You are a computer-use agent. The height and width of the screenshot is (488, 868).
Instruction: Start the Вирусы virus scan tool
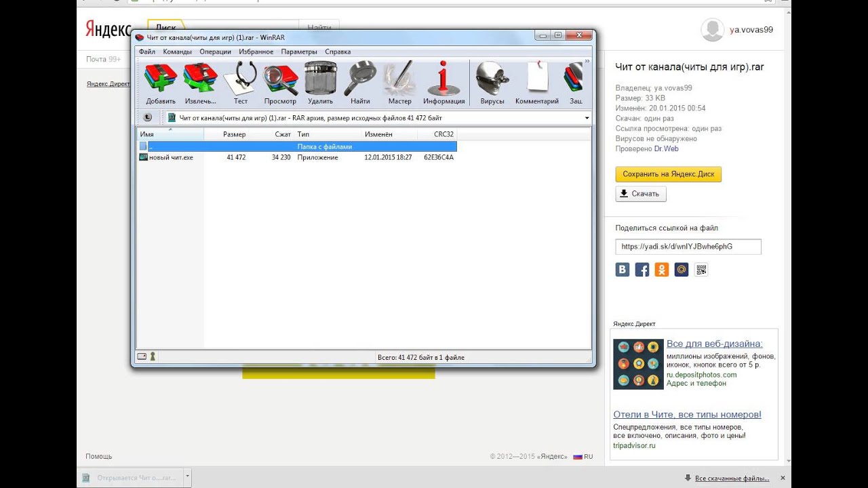click(492, 83)
